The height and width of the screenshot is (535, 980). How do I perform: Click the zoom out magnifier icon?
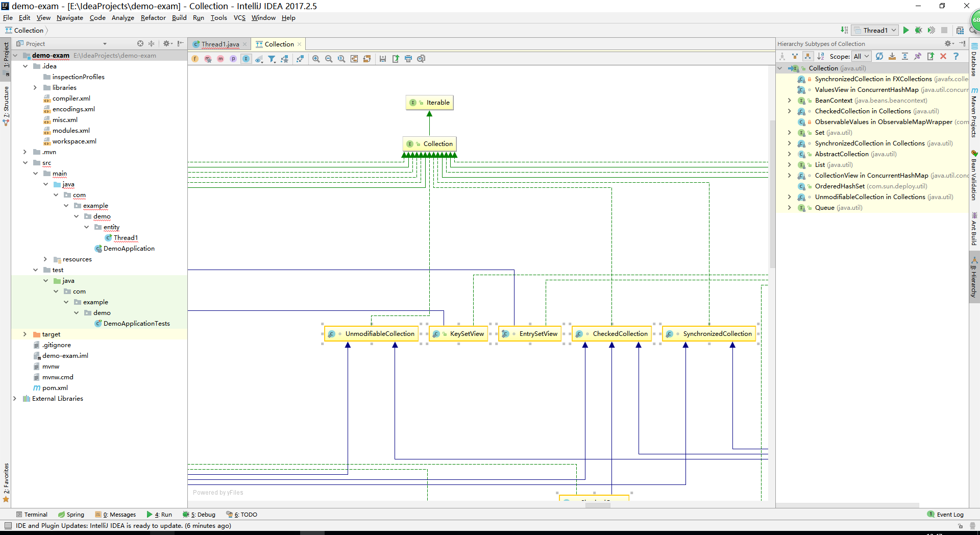pos(329,59)
